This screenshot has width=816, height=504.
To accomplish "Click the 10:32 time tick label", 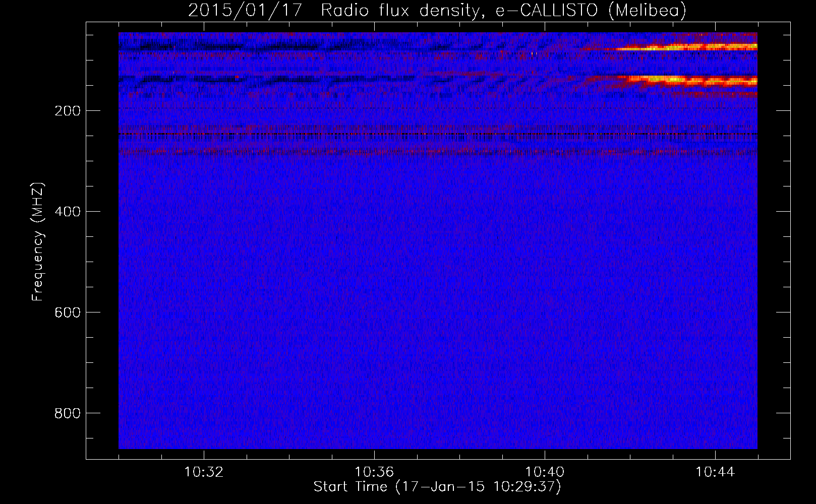I will [x=204, y=472].
